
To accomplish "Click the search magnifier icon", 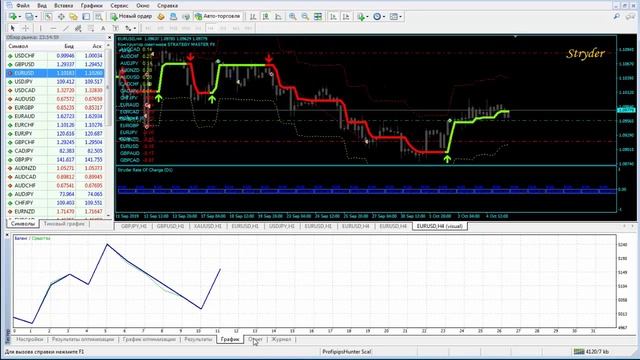I will pyautogui.click(x=617, y=17).
